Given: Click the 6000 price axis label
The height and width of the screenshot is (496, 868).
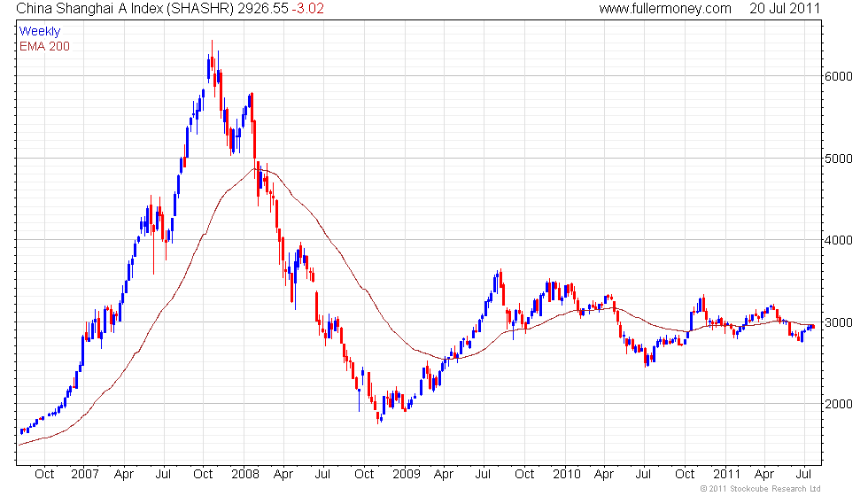Looking at the screenshot, I should click(839, 76).
